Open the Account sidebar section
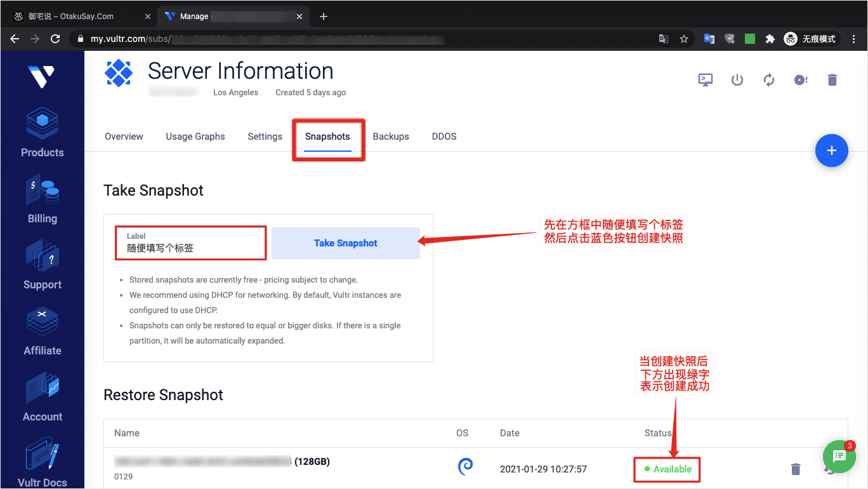This screenshot has height=489, width=868. 42,397
